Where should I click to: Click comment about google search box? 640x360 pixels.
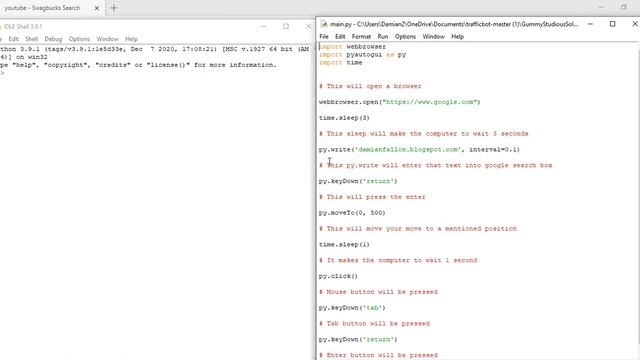point(436,165)
